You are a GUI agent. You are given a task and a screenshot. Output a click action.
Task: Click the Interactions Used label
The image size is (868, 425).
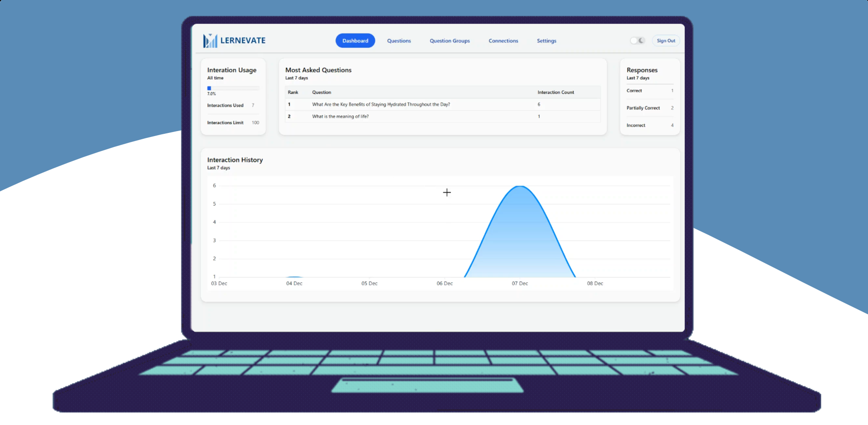tap(225, 105)
